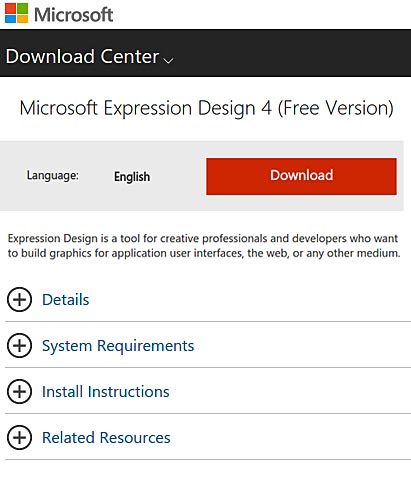
Task: Click the (Free Version) part of the title
Action: tap(336, 108)
